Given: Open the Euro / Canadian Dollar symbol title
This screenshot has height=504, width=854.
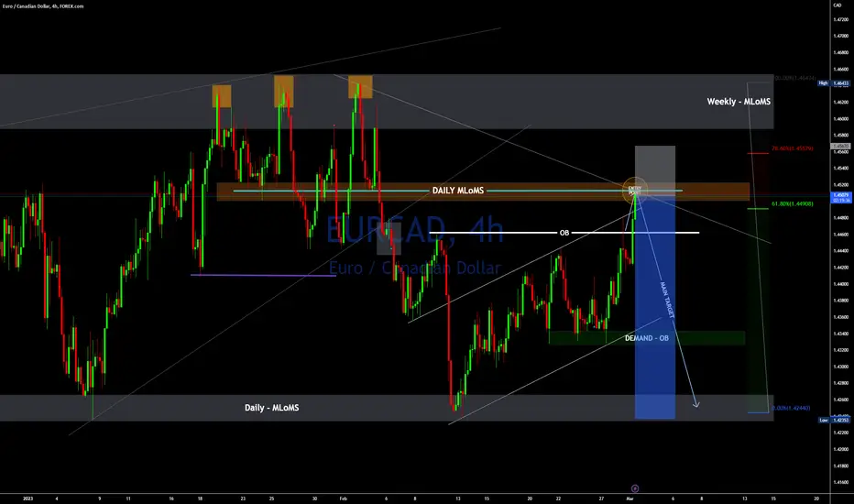Looking at the screenshot, I should [x=42, y=6].
